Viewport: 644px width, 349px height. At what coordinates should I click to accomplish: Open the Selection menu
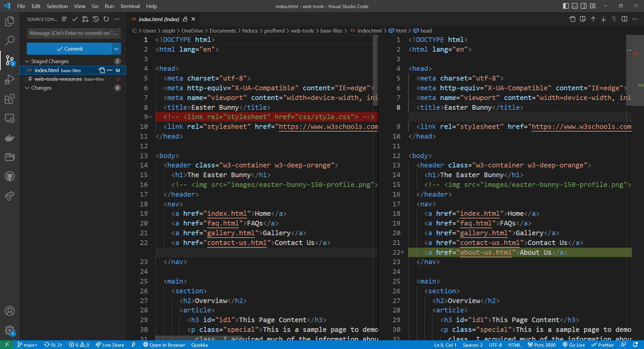(57, 6)
